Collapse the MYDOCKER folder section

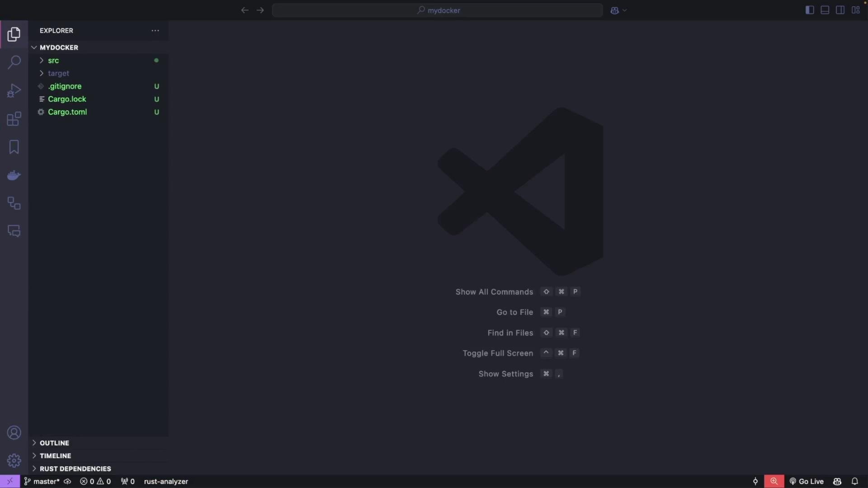(99, 47)
